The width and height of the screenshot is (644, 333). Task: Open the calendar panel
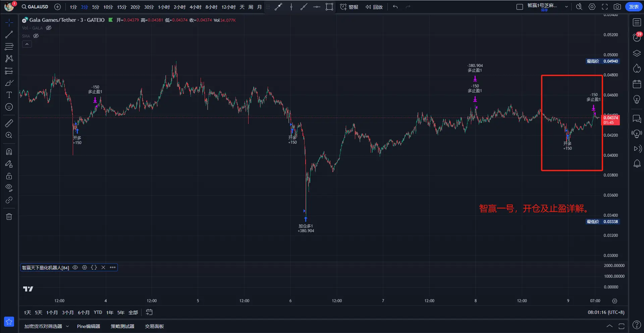pyautogui.click(x=637, y=84)
